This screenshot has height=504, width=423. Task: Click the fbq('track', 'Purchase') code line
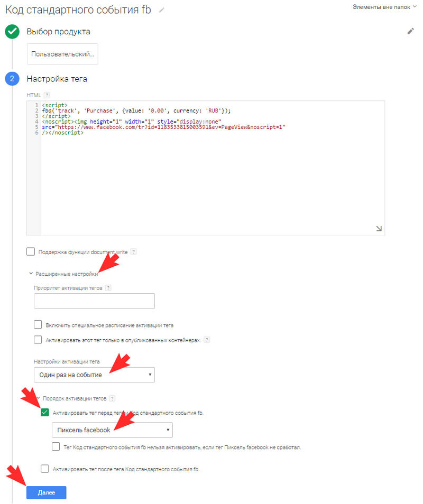pos(136,110)
